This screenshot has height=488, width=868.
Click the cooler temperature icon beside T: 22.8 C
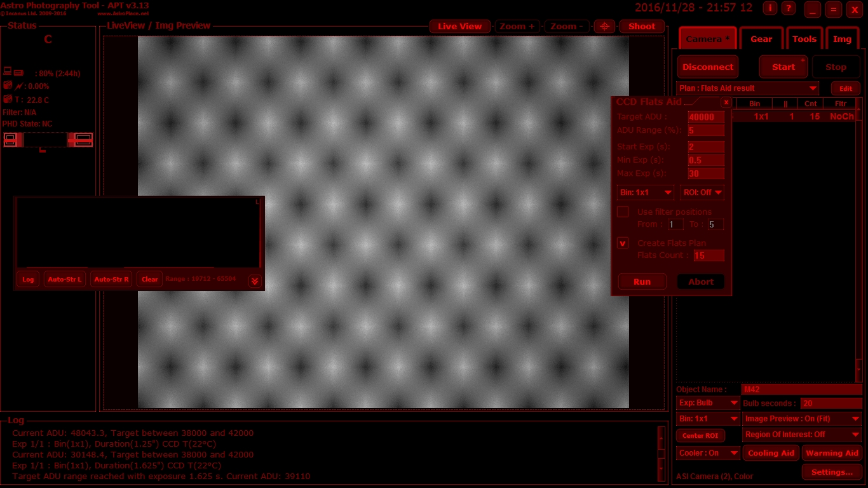pyautogui.click(x=8, y=99)
